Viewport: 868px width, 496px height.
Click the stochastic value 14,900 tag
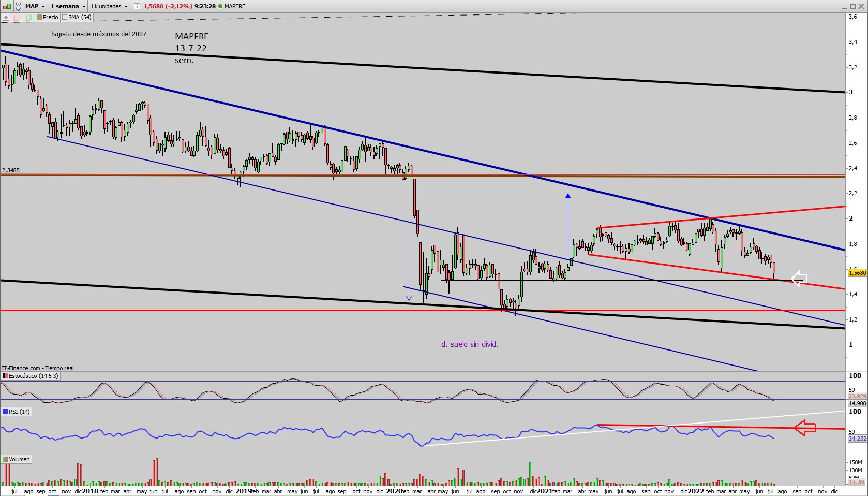click(x=857, y=403)
